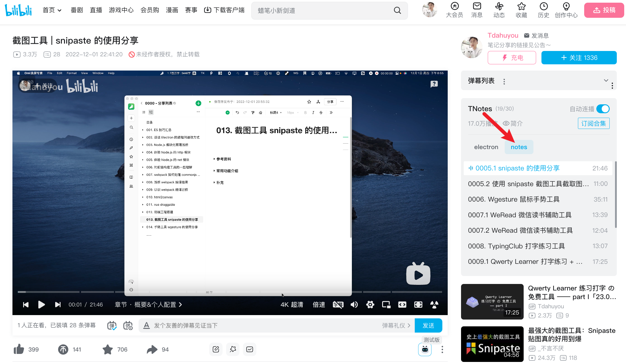
Task: Open 会员购 nav item
Action: point(150,10)
